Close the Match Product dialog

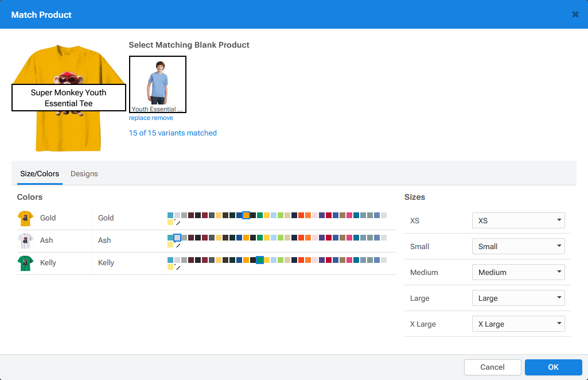click(x=575, y=14)
